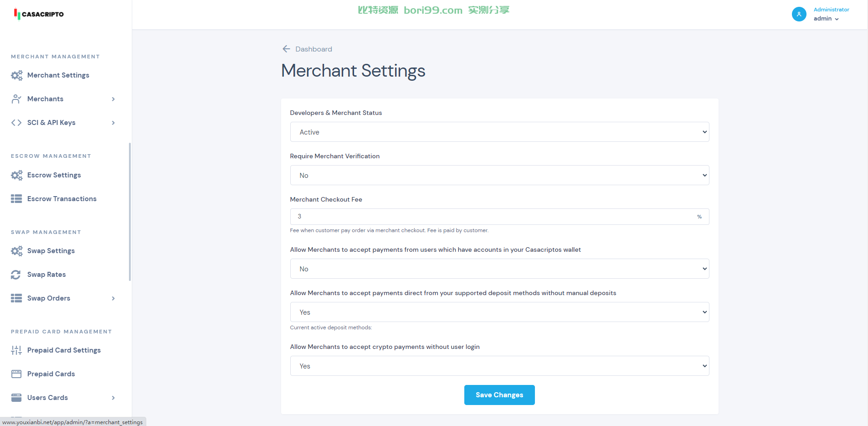Viewport: 868px width, 426px height.
Task: Click the Administrator name link
Action: pyautogui.click(x=832, y=10)
